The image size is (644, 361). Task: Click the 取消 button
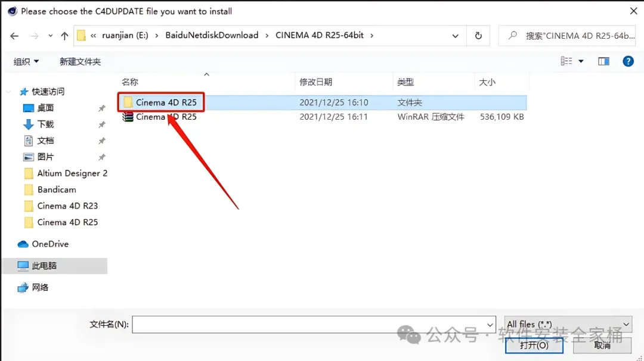click(x=602, y=346)
